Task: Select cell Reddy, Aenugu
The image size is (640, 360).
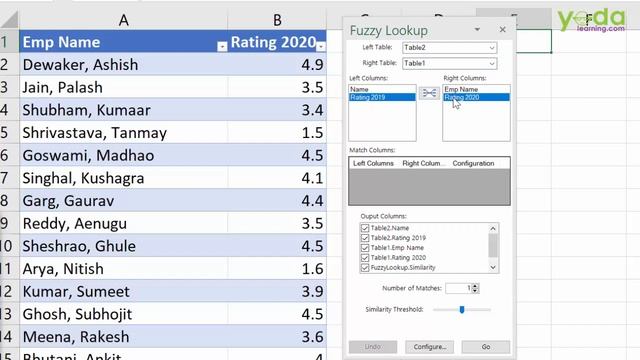Action: [123, 223]
